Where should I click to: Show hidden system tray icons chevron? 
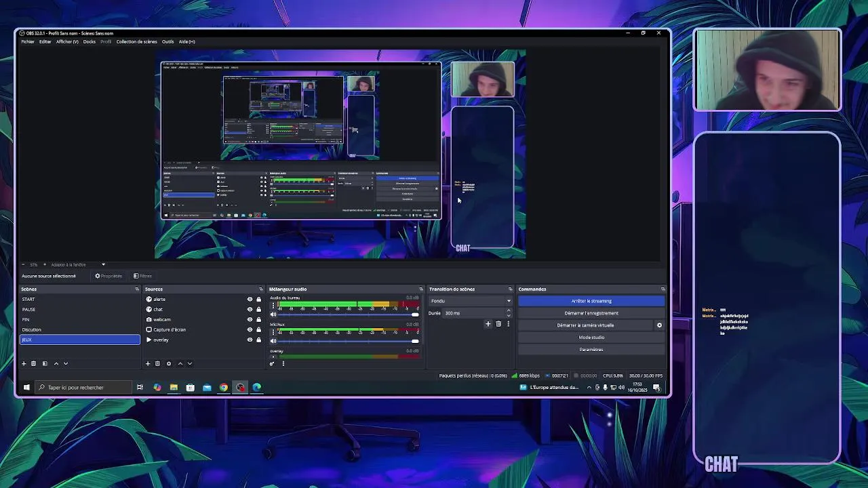pyautogui.click(x=589, y=388)
